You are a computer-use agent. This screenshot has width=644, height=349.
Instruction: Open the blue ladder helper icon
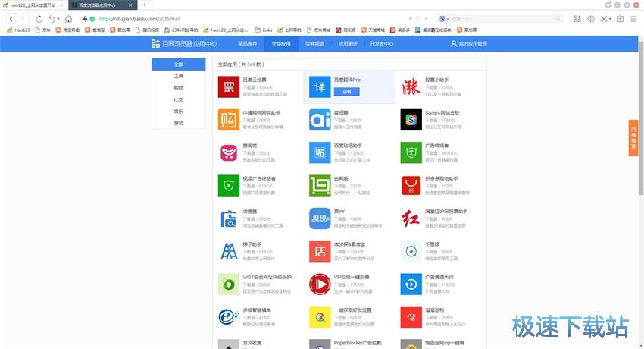[228, 251]
